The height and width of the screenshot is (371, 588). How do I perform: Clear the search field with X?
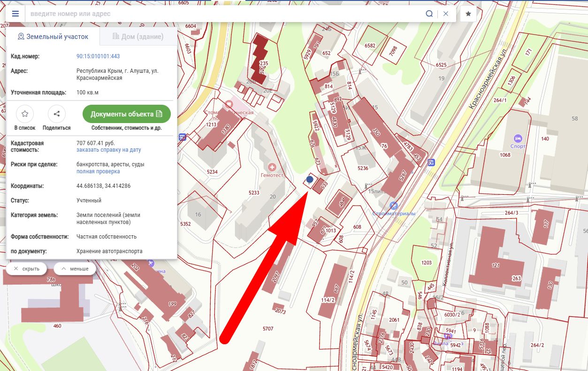pos(446,14)
